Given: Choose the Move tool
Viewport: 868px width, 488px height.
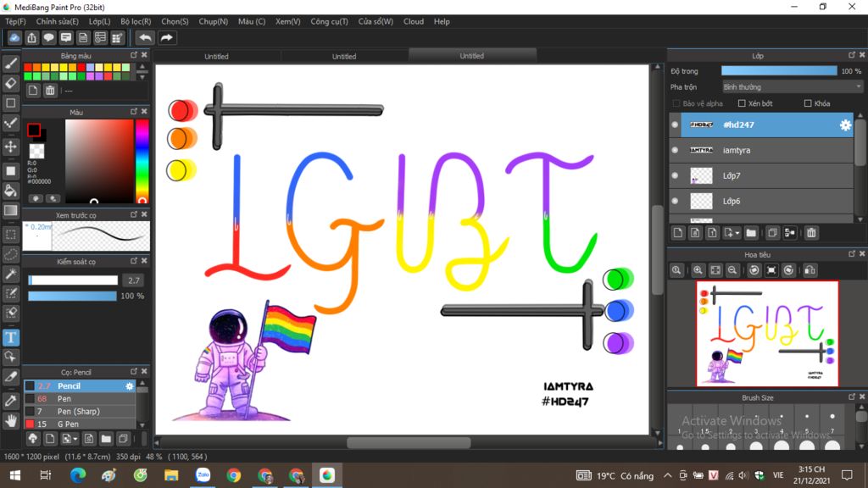Looking at the screenshot, I should point(10,147).
